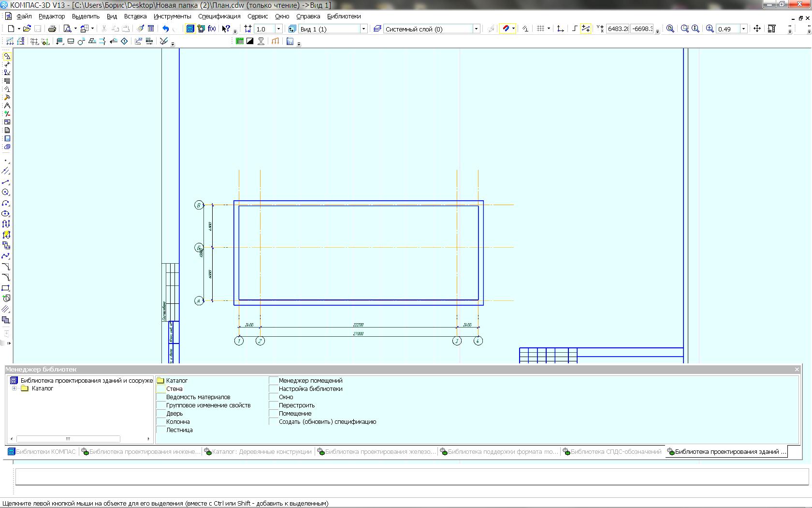Select the 'Менеджер помещений' library command
This screenshot has height=508, width=812.
310,381
